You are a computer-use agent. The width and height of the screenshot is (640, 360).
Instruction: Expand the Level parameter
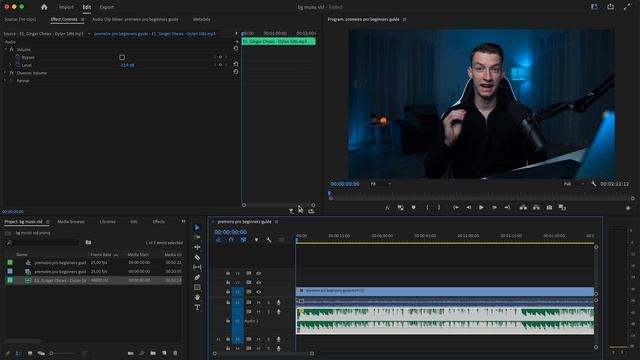point(10,65)
